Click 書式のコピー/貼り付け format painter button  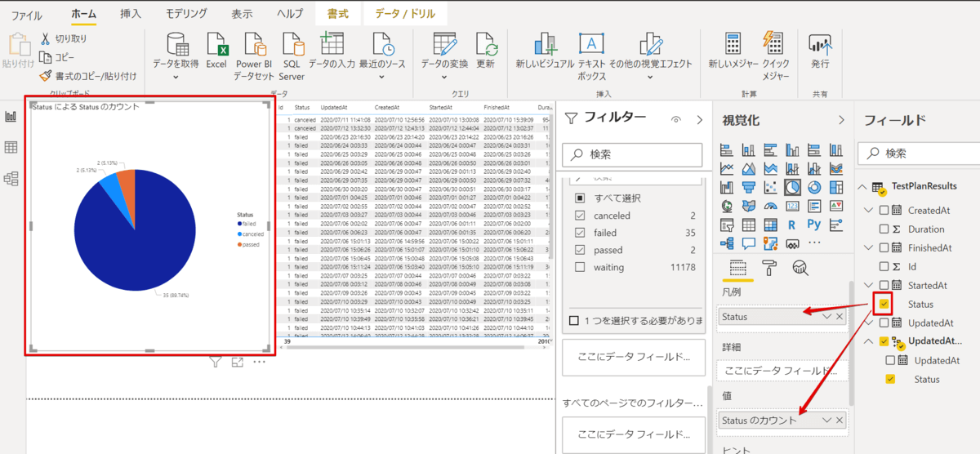[87, 76]
